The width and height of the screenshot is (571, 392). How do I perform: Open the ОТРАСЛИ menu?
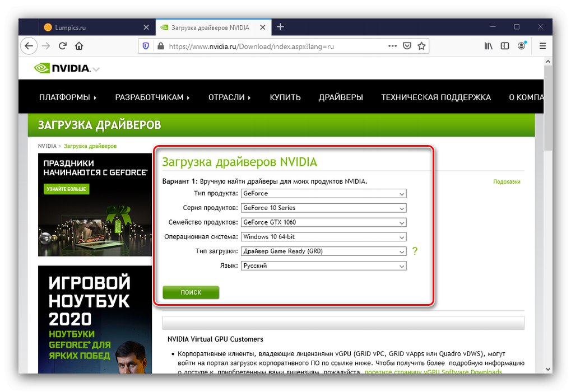[x=229, y=97]
